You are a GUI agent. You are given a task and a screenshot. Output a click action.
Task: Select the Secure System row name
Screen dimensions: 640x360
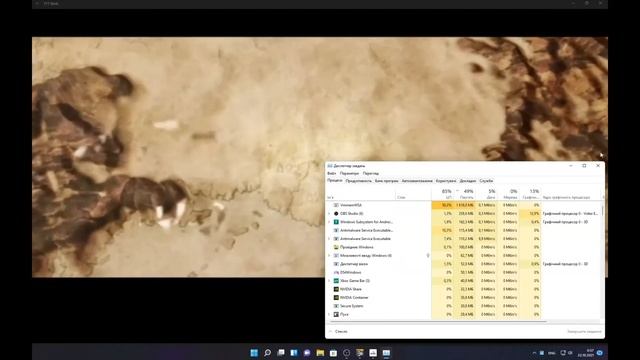[x=351, y=306]
